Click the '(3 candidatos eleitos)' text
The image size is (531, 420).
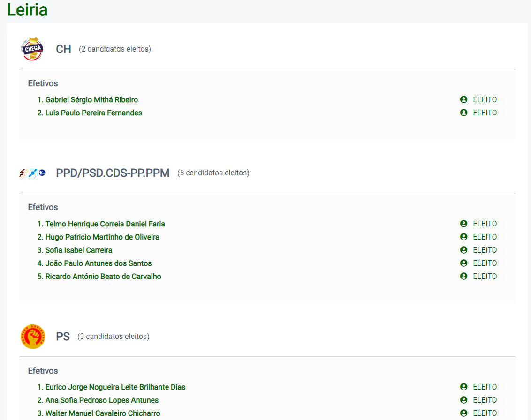(114, 337)
